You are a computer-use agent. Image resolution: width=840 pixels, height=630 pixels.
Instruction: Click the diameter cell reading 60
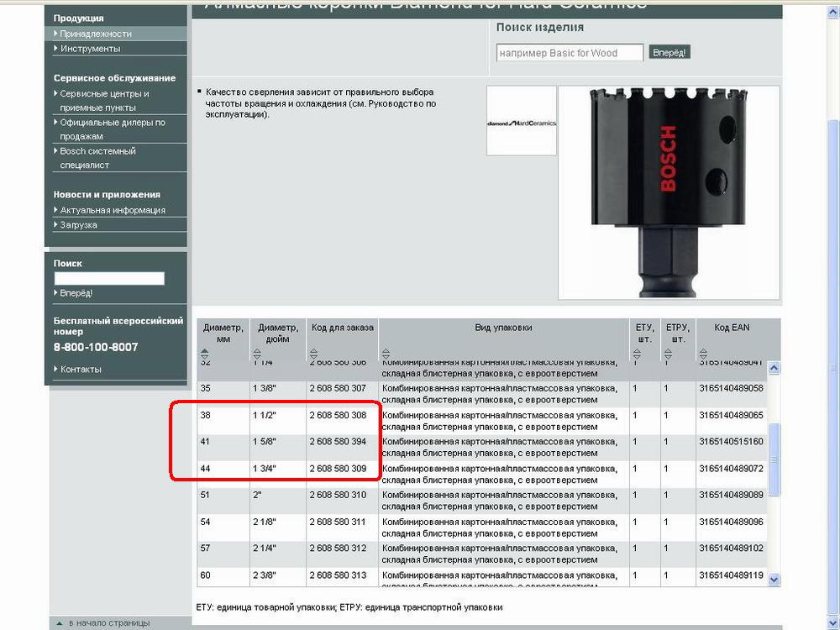[x=205, y=575]
